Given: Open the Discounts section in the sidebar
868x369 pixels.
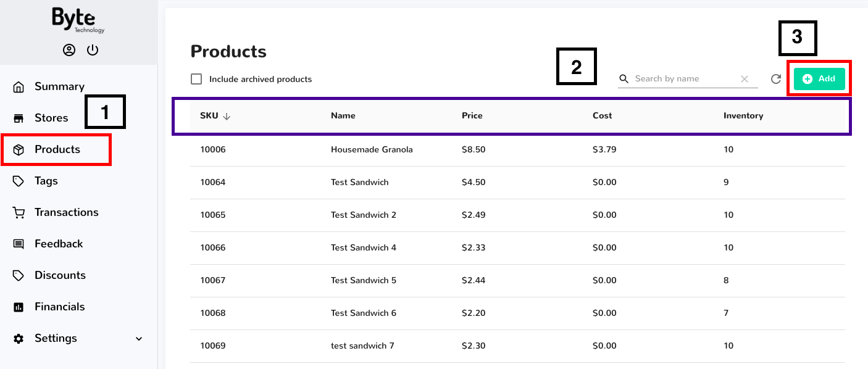Looking at the screenshot, I should [19, 275].
